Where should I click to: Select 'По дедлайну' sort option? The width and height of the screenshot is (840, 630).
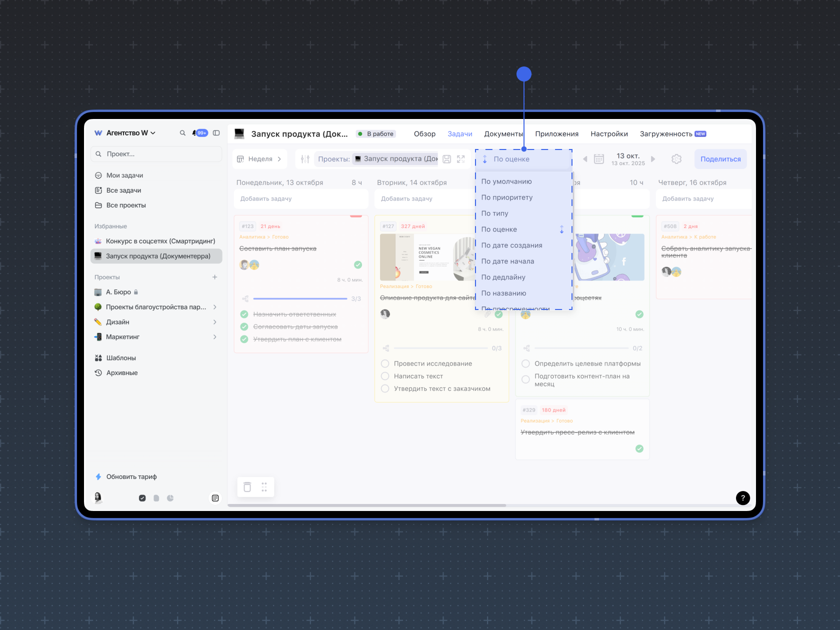click(x=503, y=277)
